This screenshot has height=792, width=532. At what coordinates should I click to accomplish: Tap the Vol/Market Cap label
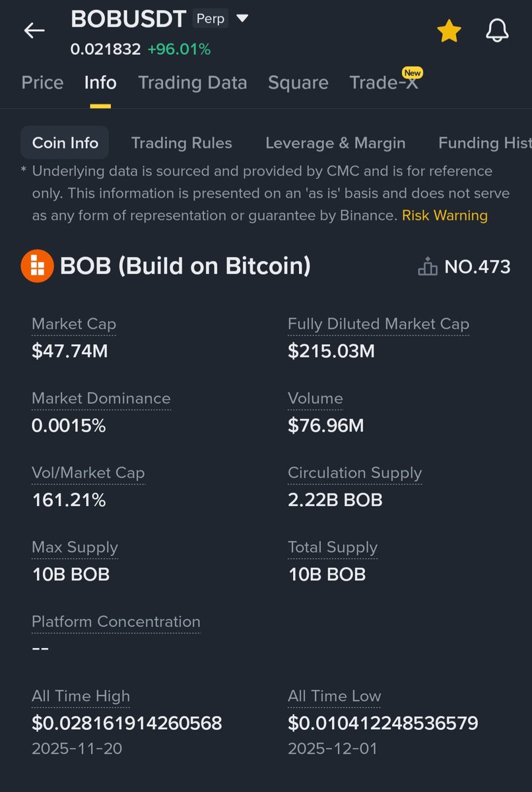tap(88, 473)
